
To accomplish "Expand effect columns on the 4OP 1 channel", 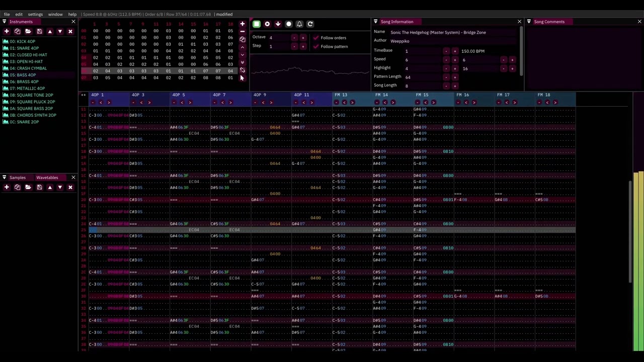I will click(x=109, y=103).
